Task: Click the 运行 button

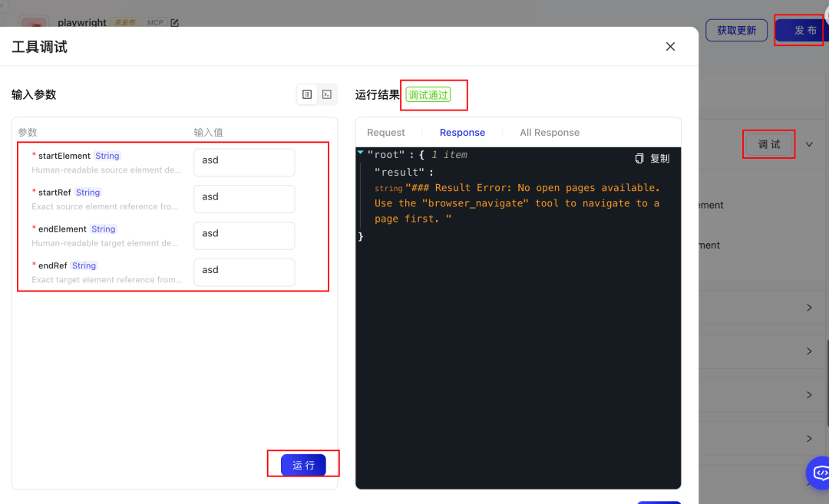Action: [x=303, y=465]
